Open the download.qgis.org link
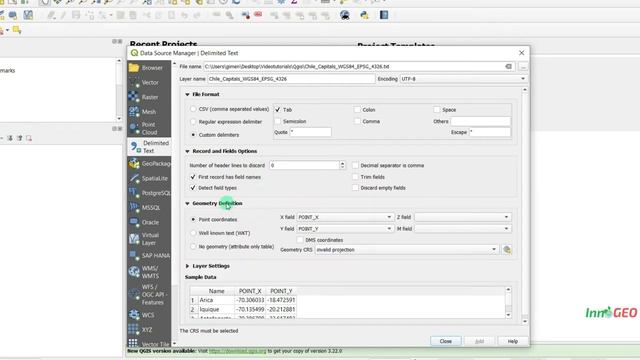The width and height of the screenshot is (640, 360). tap(238, 351)
